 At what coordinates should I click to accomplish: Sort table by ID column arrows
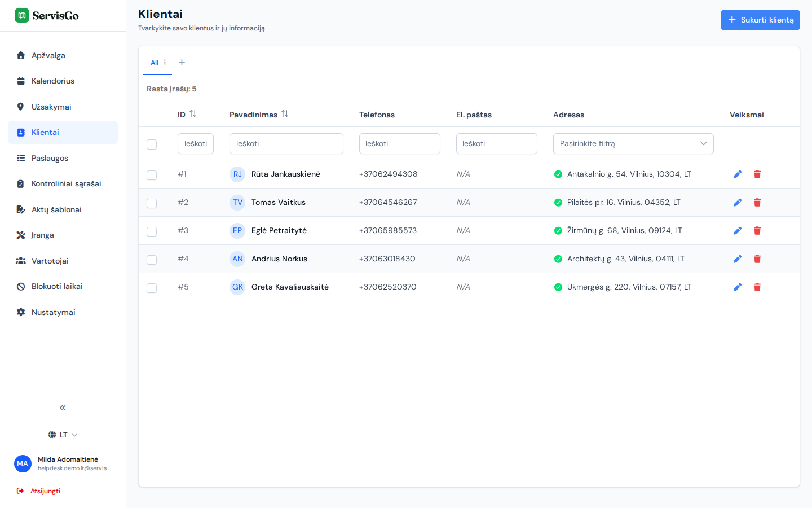[x=193, y=114]
